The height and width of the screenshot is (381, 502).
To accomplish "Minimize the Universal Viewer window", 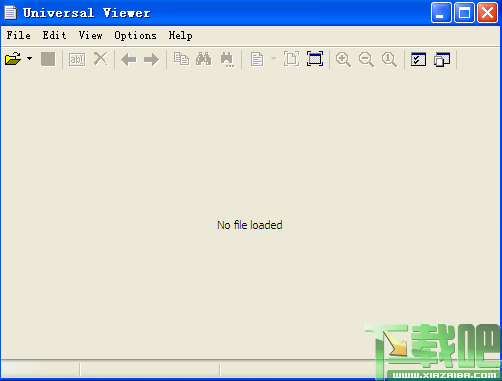I will tap(441, 13).
